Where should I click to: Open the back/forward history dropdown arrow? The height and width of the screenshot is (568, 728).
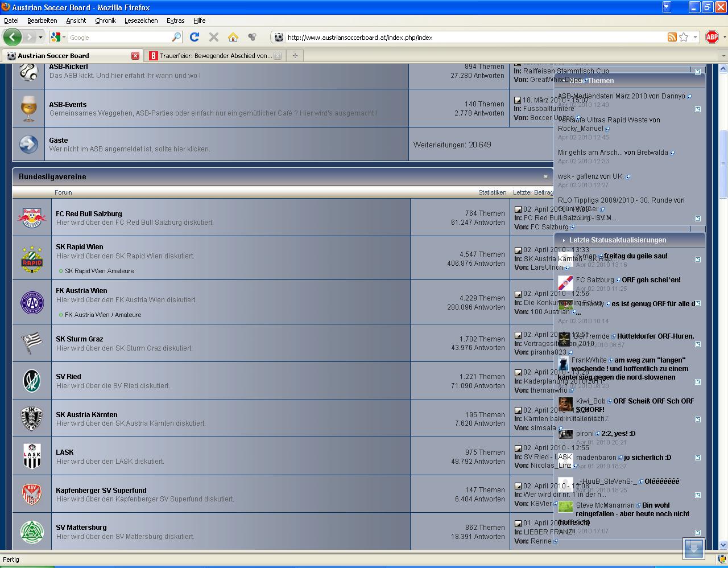pyautogui.click(x=40, y=37)
